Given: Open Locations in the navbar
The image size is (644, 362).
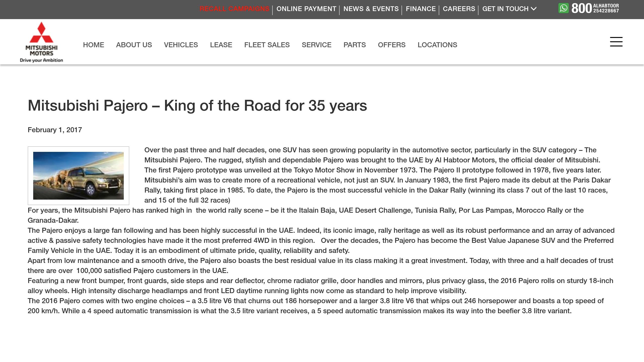Looking at the screenshot, I should (437, 45).
